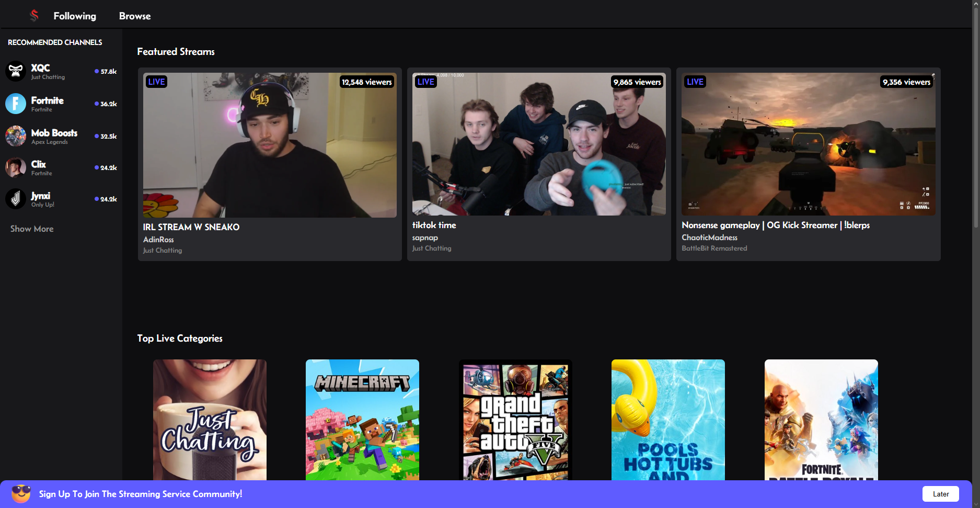Open the ChaoticMadness stream thumbnail
The width and height of the screenshot is (980, 508).
(x=809, y=144)
